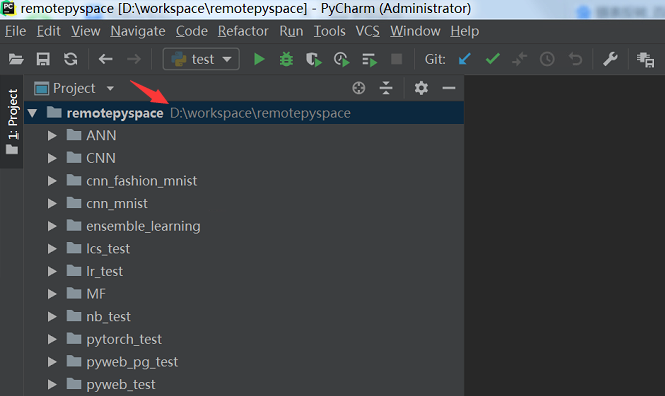Image resolution: width=665 pixels, height=396 pixels.
Task: Open the Project view selector dropdown
Action: click(74, 88)
